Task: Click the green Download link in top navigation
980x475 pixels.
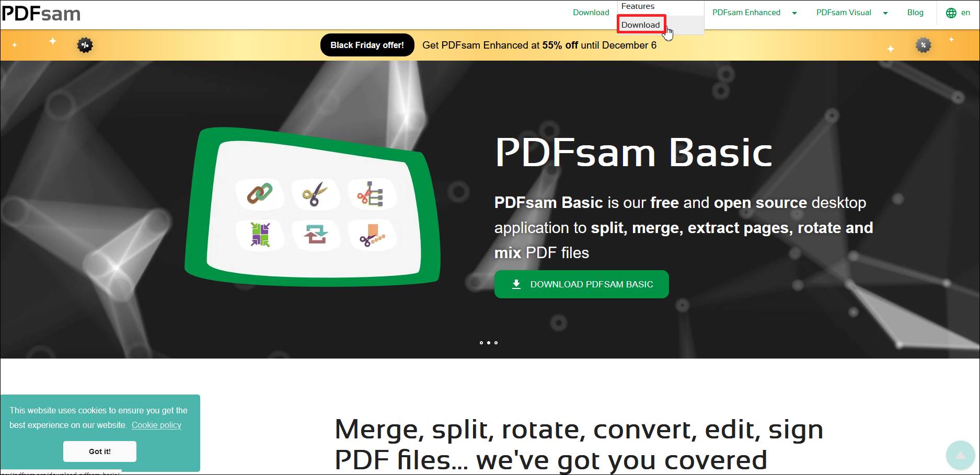Action: 591,13
